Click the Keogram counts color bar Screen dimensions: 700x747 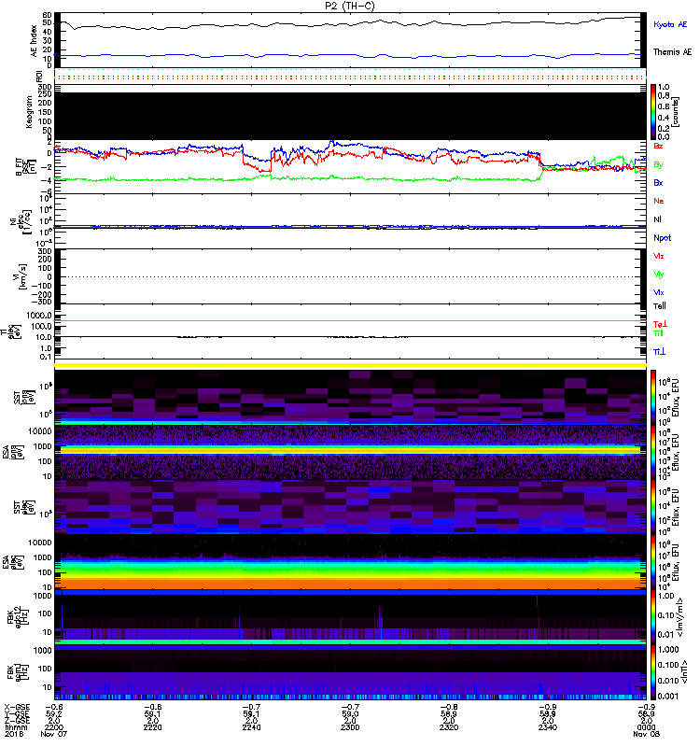pos(655,111)
